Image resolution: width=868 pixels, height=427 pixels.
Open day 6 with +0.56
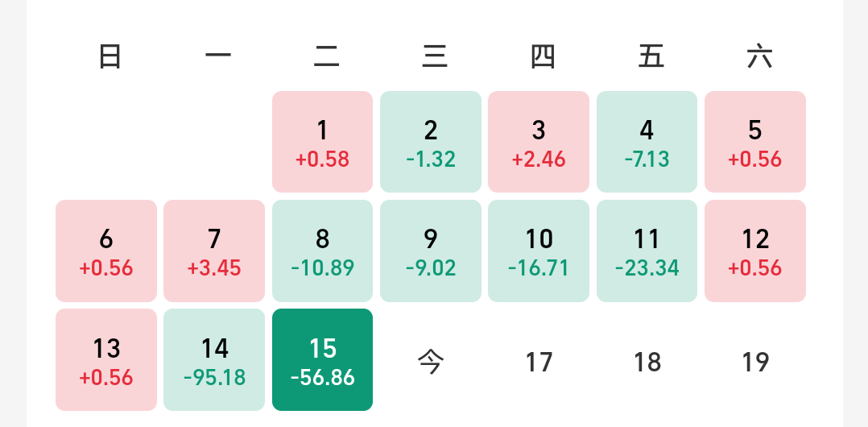click(106, 251)
